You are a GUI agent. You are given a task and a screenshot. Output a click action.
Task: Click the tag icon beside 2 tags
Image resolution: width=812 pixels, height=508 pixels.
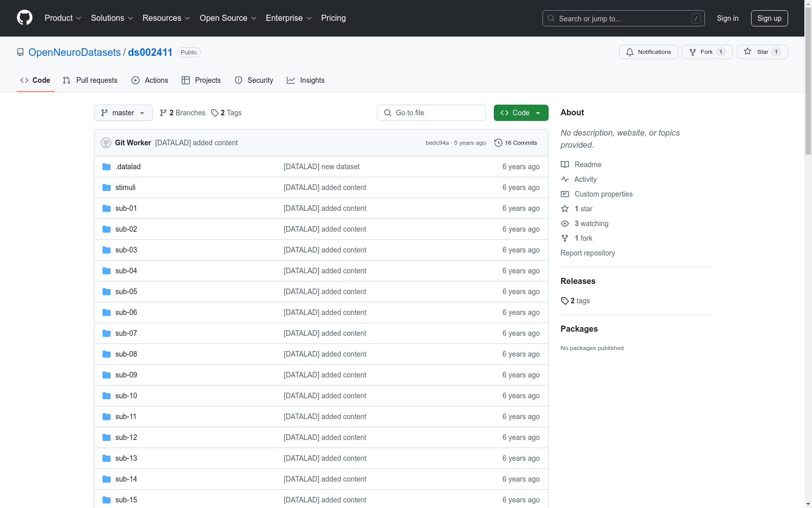point(565,301)
